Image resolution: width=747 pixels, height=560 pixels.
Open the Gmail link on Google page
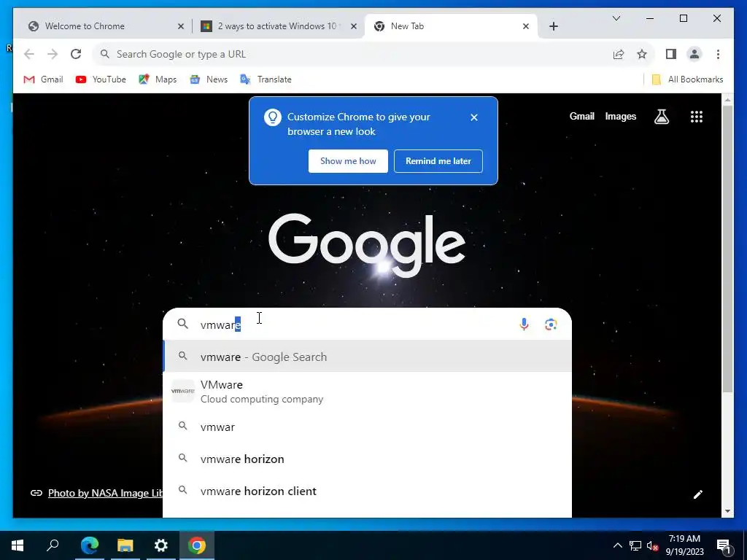pyautogui.click(x=581, y=116)
